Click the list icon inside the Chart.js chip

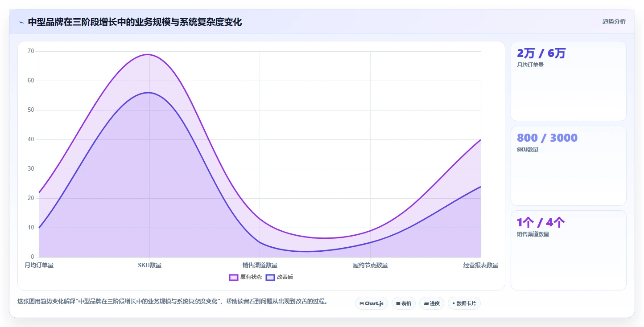[x=362, y=304]
